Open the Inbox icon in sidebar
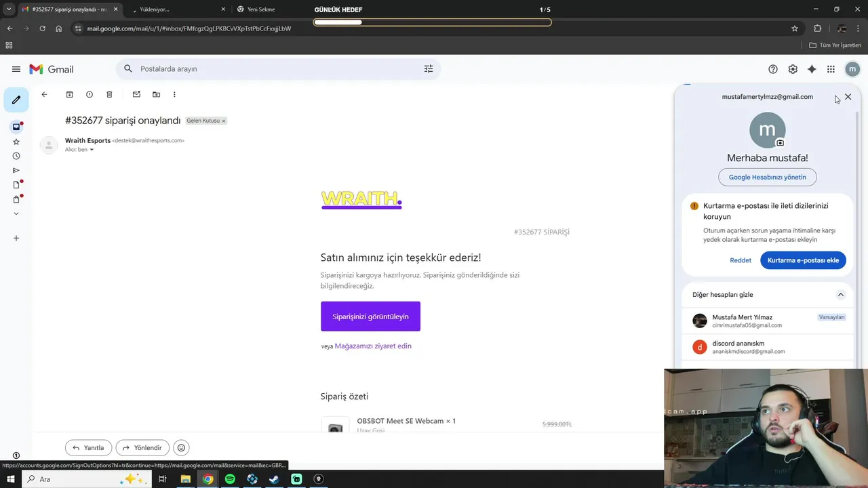Screen dimensions: 868x488 point(16,127)
